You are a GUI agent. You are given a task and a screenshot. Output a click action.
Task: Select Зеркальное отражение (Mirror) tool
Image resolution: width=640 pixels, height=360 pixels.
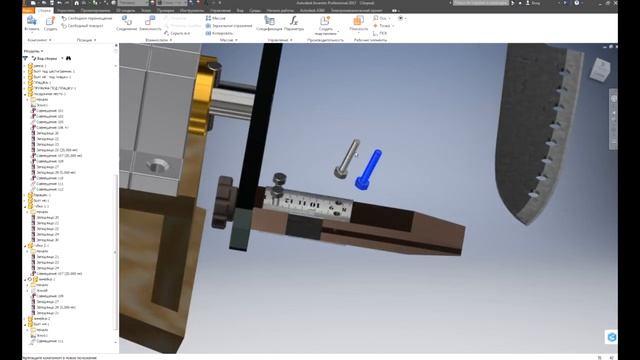229,26
